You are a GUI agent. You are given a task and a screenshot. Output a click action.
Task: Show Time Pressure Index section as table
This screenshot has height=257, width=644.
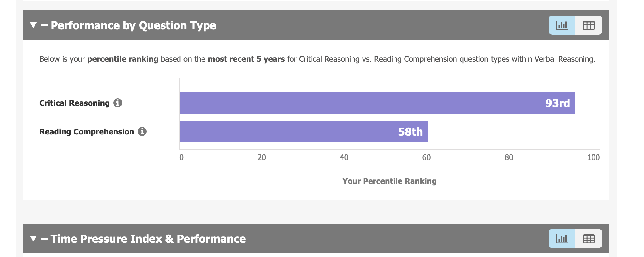[x=589, y=239]
